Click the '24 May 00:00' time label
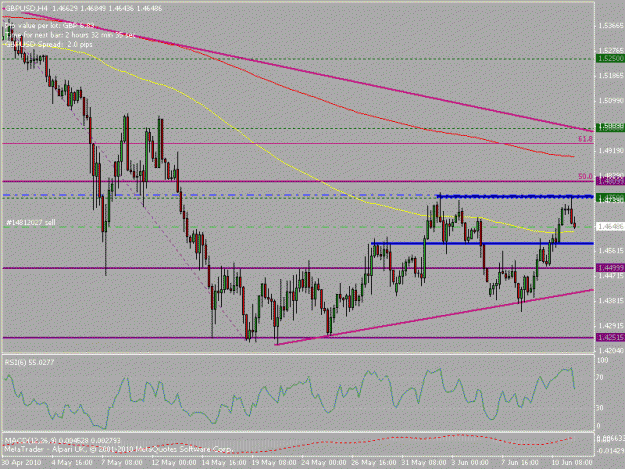Image resolution: width=625 pixels, height=469 pixels. point(324,462)
